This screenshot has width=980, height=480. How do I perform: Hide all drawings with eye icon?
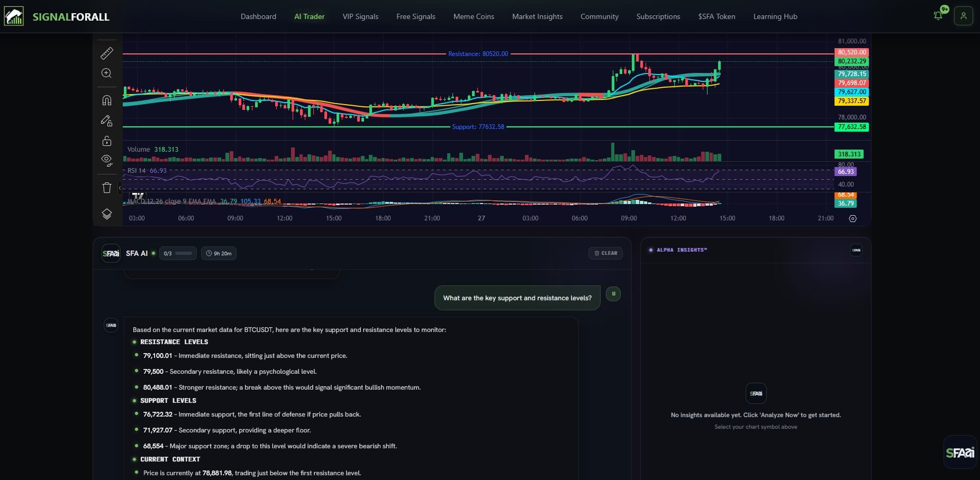coord(106,161)
